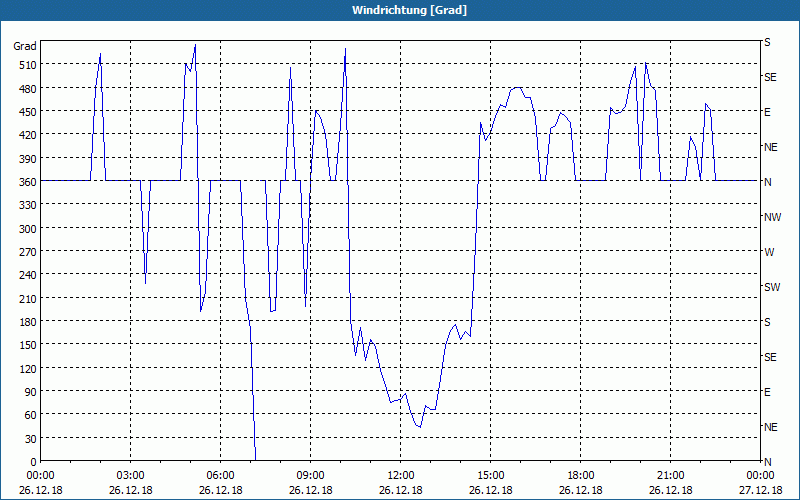The width and height of the screenshot is (800, 500).
Task: Click the 0 value on the degree axis
Action: (34, 462)
